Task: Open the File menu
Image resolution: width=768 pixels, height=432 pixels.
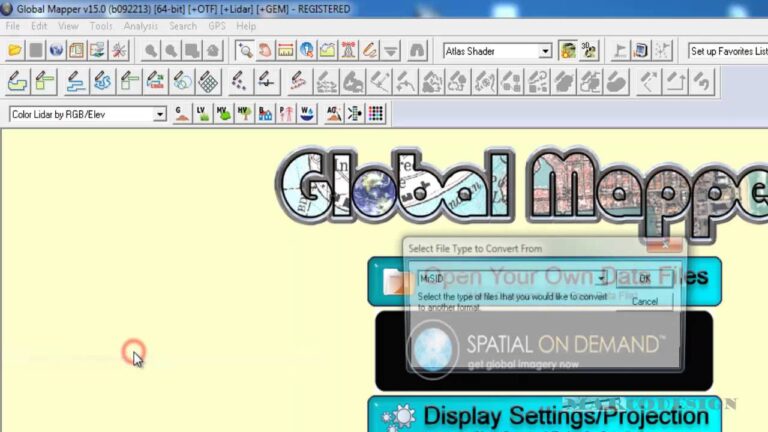Action: pyautogui.click(x=13, y=26)
